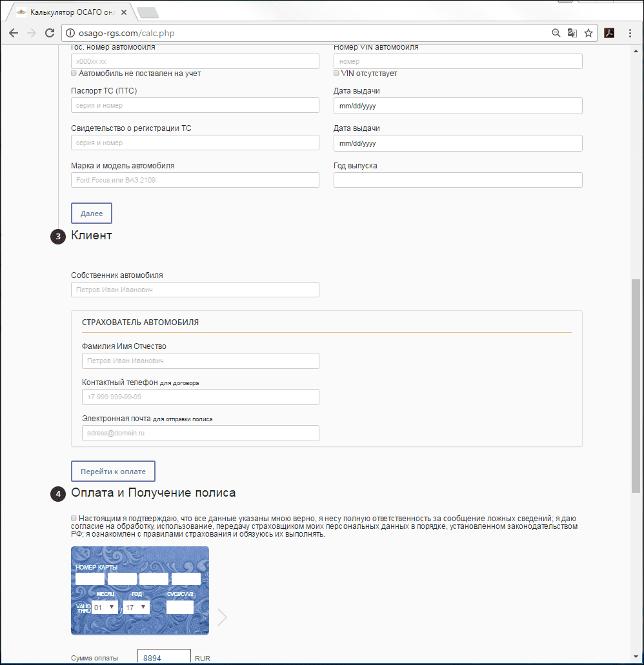Open the Adobe PDF extension

pyautogui.click(x=609, y=33)
